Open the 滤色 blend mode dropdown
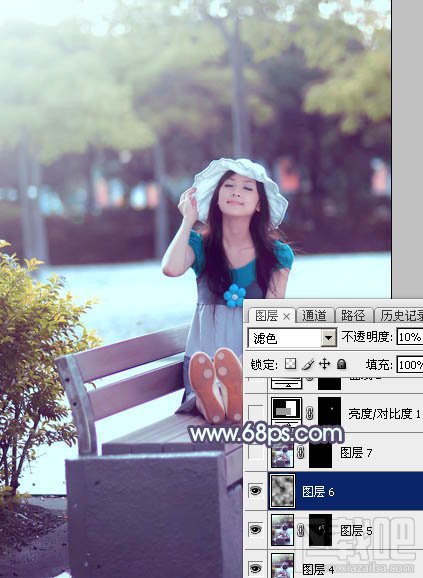 click(328, 338)
